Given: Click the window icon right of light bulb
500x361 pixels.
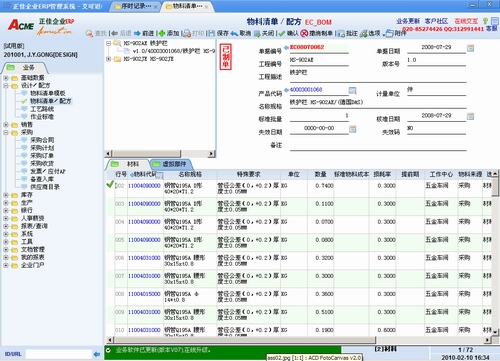Looking at the screenshot, I should tap(495, 21).
